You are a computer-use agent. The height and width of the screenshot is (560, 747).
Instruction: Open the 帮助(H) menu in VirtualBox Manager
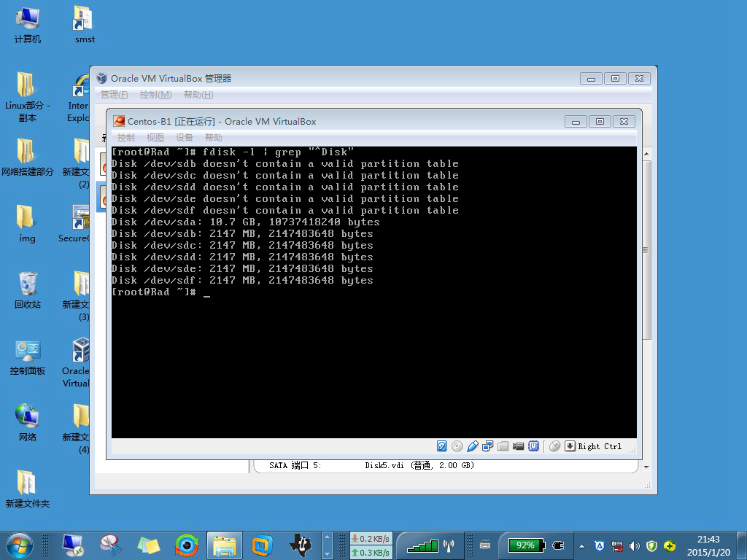pos(198,95)
